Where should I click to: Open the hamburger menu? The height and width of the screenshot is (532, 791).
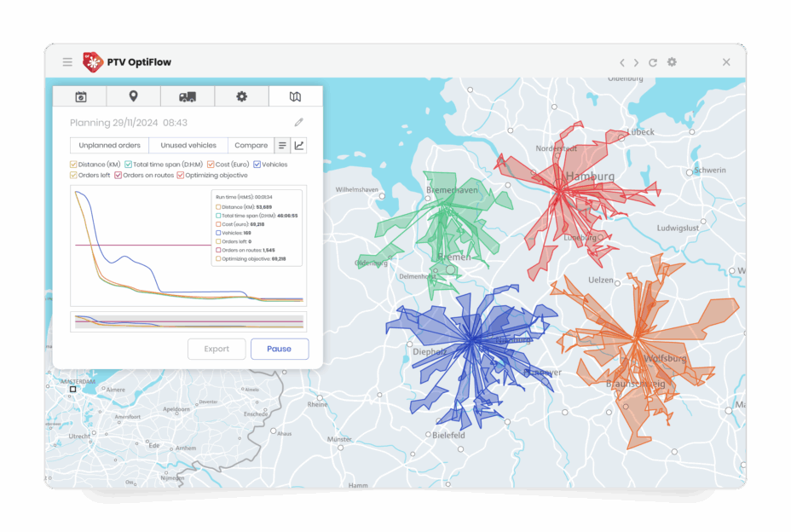point(67,62)
